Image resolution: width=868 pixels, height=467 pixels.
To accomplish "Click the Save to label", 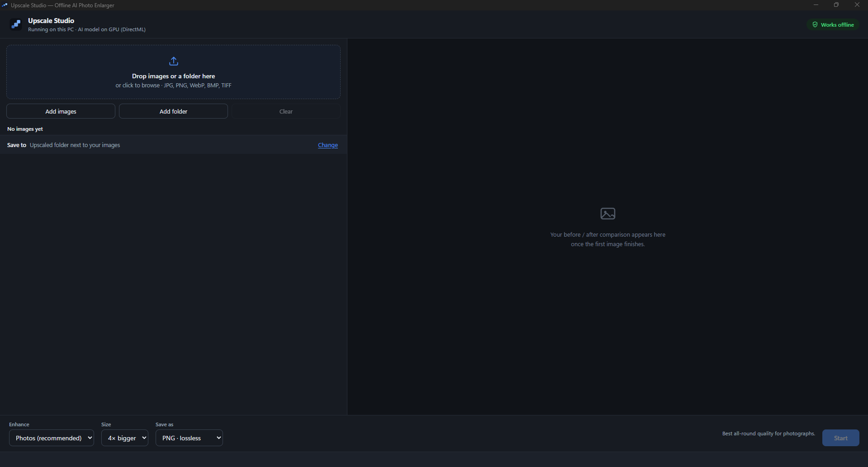I will 17,145.
